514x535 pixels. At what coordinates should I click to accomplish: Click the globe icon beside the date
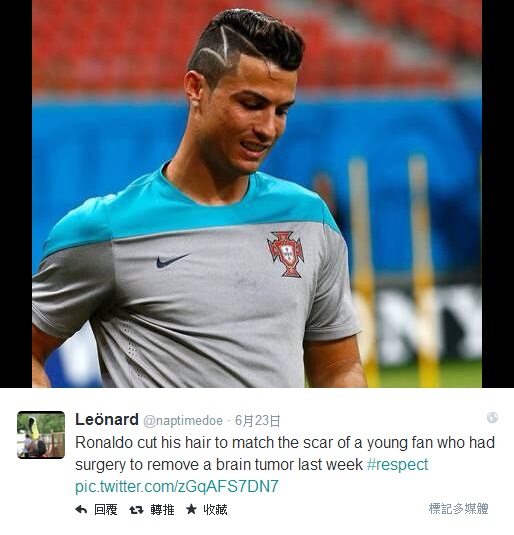[492, 417]
